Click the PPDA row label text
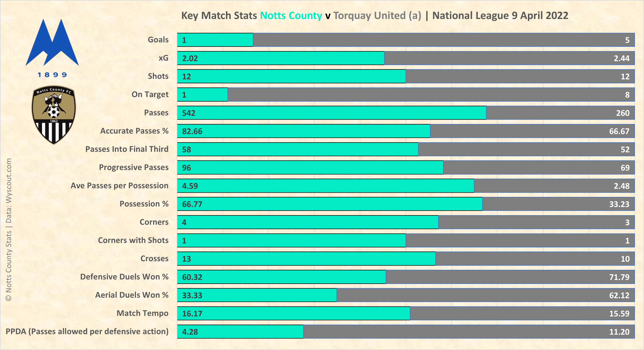 (87, 332)
